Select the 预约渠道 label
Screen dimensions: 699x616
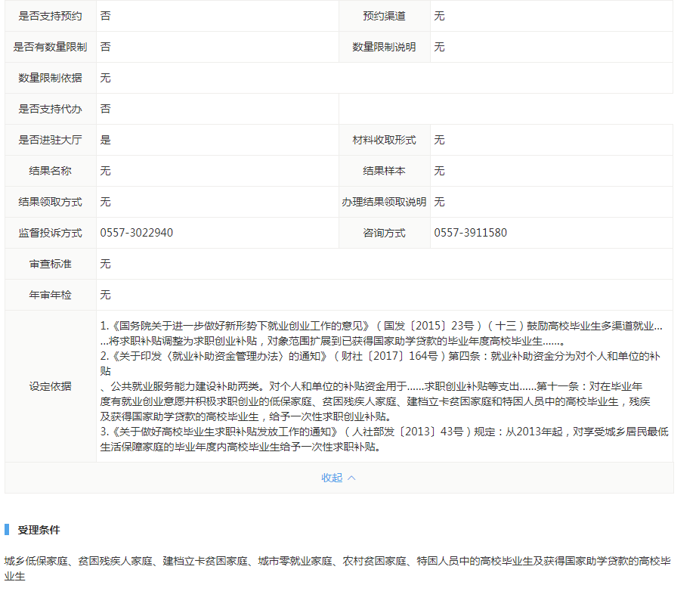[x=384, y=16]
